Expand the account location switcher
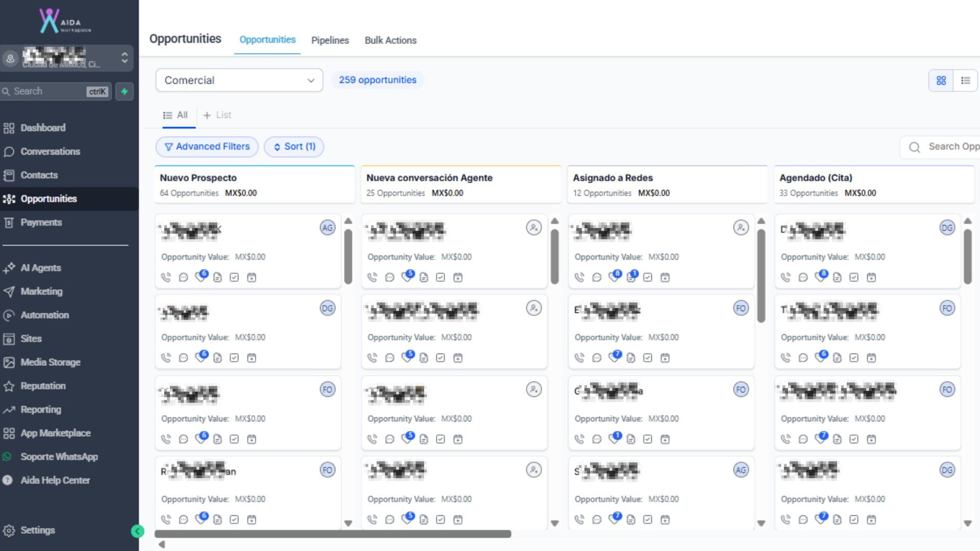Image resolution: width=980 pixels, height=551 pixels. click(x=124, y=58)
